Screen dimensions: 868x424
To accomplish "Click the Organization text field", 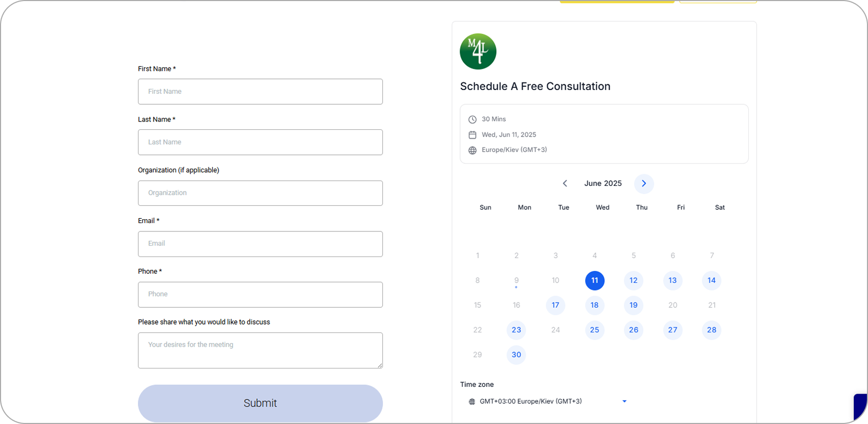I will [x=260, y=193].
